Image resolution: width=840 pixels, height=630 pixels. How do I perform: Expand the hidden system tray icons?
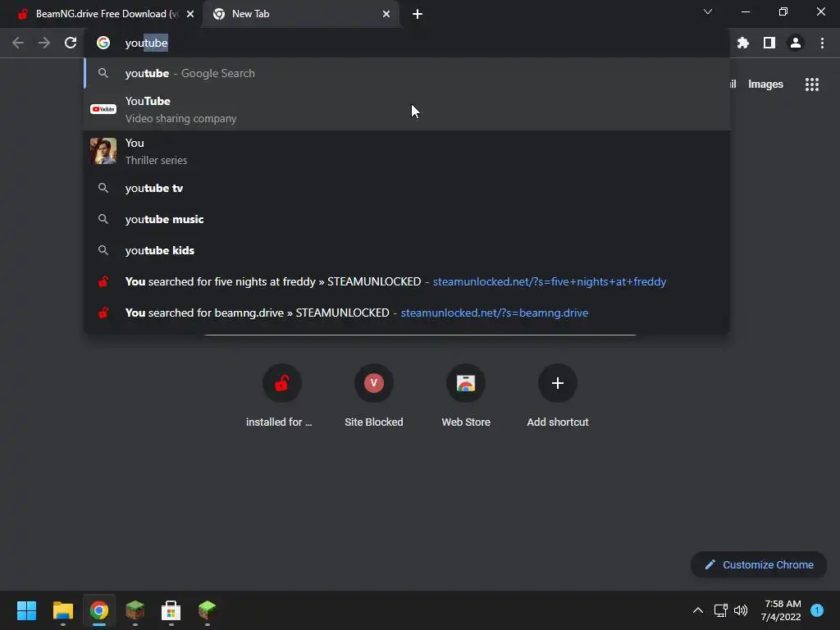pyautogui.click(x=697, y=610)
